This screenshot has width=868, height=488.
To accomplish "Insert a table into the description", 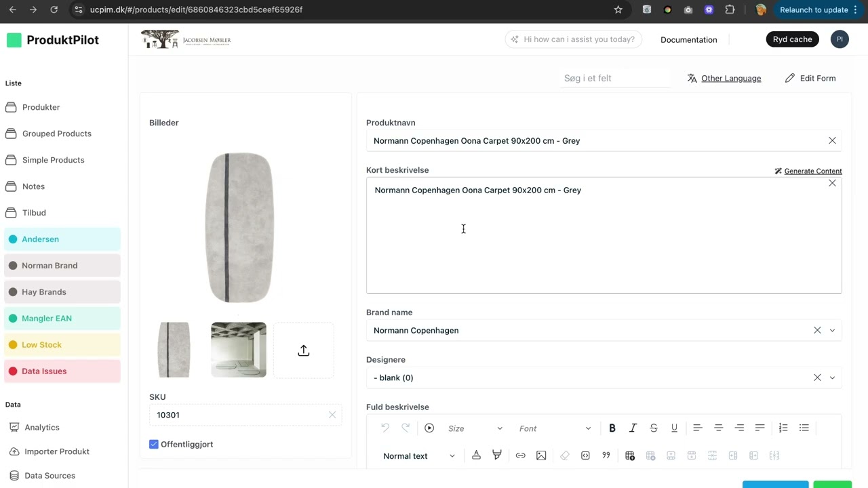I will point(630,455).
